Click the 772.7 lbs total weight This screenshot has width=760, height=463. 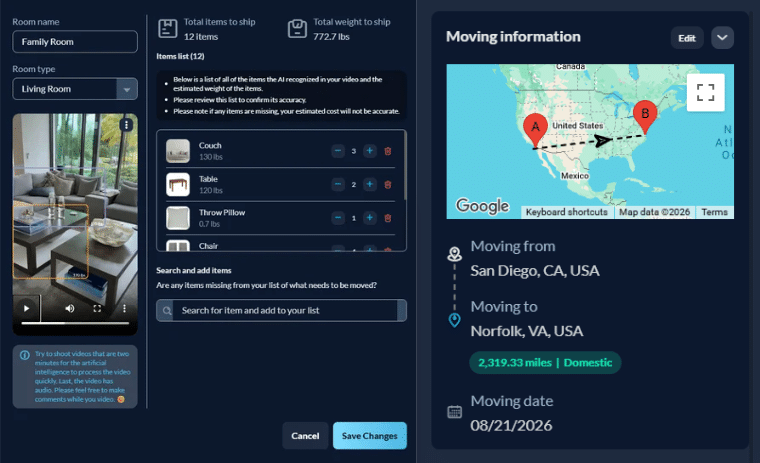click(331, 37)
